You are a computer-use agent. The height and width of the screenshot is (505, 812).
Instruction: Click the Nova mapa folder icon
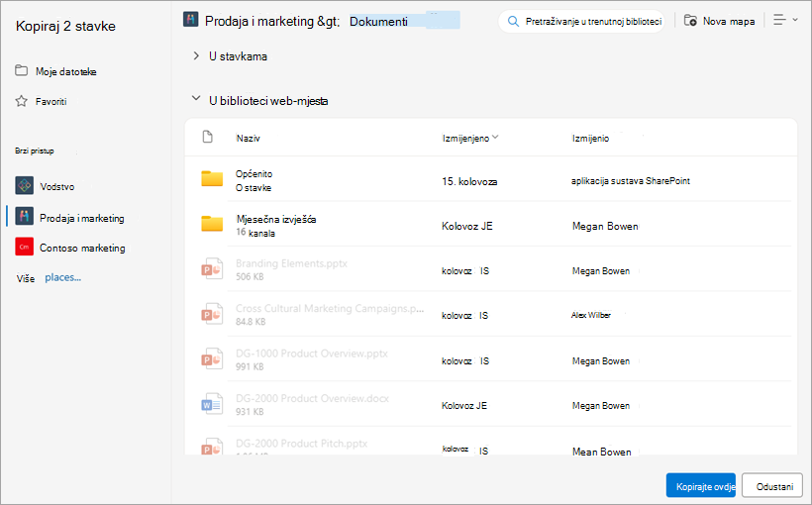[x=690, y=21]
